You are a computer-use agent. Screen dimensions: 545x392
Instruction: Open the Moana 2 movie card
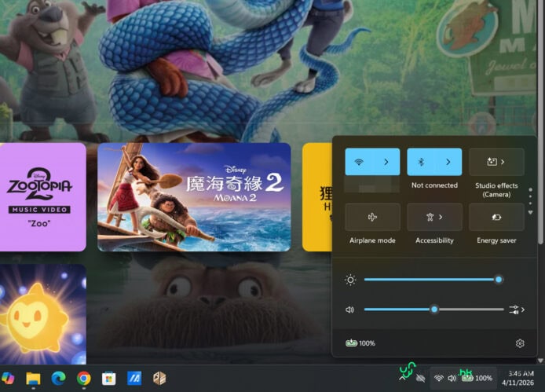pos(194,197)
